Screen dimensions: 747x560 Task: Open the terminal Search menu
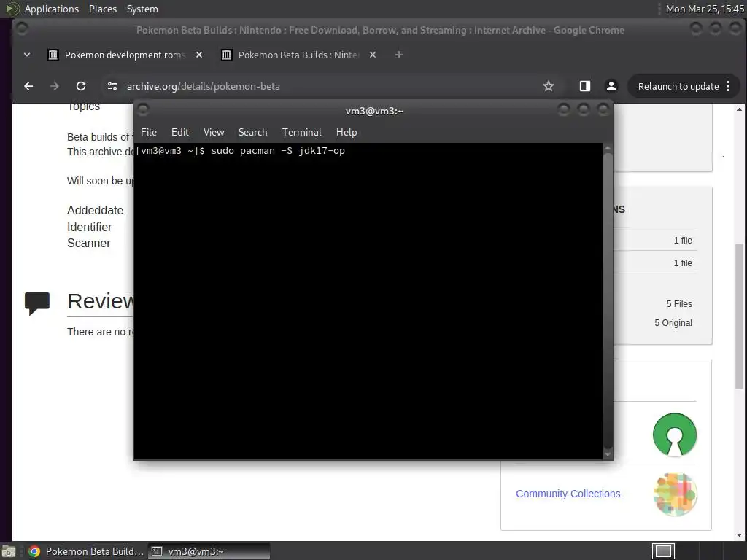[x=252, y=133]
